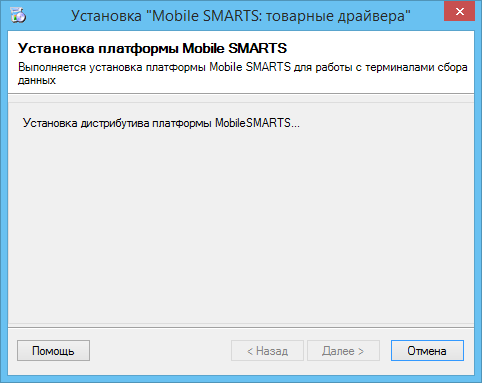Viewport: 482px width, 383px height.
Task: Select the heading Установка платформы Mobile SMARTS
Action: click(x=152, y=49)
